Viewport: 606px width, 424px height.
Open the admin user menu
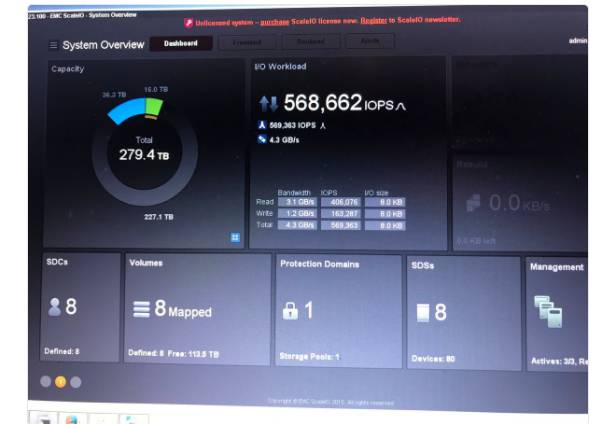[x=578, y=41]
